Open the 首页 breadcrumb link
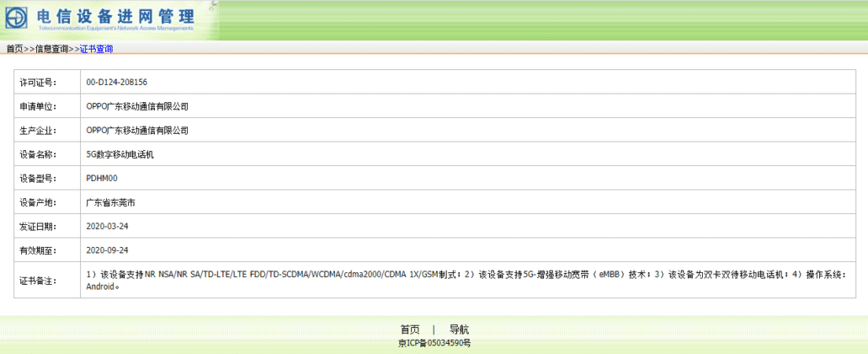The width and height of the screenshot is (868, 354). click(x=14, y=49)
